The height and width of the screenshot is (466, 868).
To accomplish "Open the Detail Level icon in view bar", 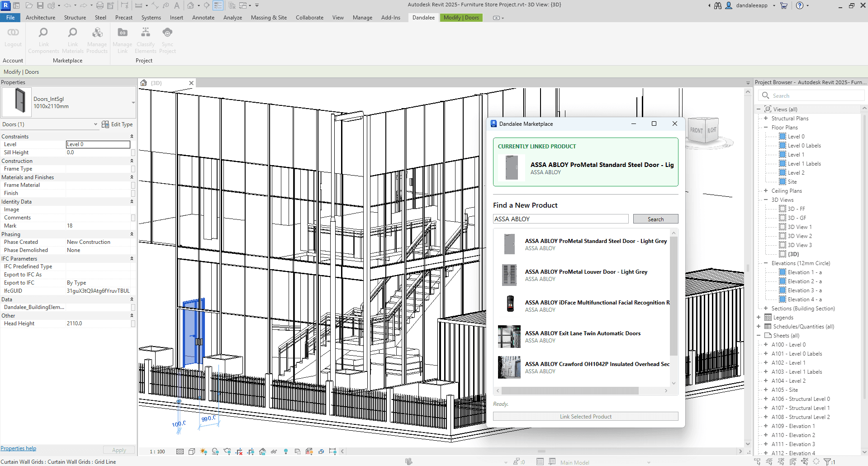I will 180,452.
